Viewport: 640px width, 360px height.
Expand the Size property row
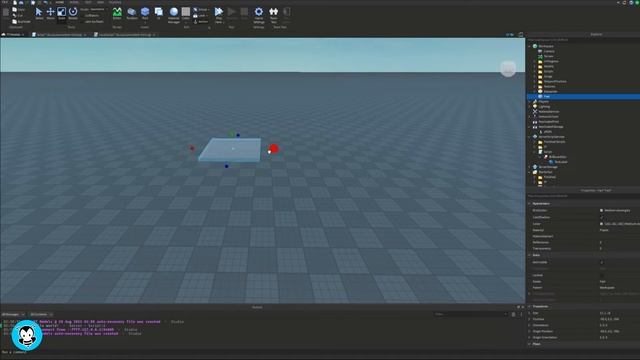pyautogui.click(x=529, y=313)
